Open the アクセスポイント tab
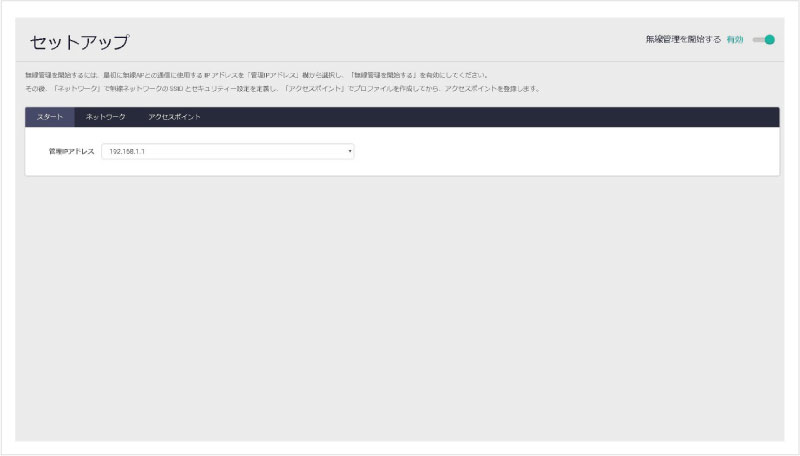Image resolution: width=800 pixels, height=456 pixels. [174, 117]
